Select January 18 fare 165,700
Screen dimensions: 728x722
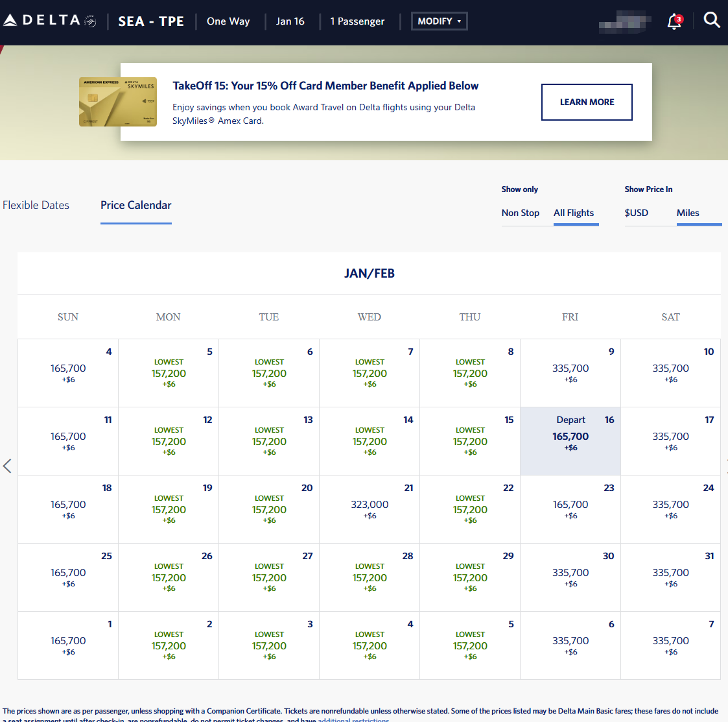point(68,509)
